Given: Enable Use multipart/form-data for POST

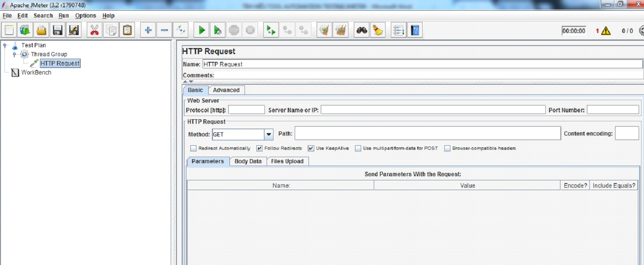Looking at the screenshot, I should point(358,149).
